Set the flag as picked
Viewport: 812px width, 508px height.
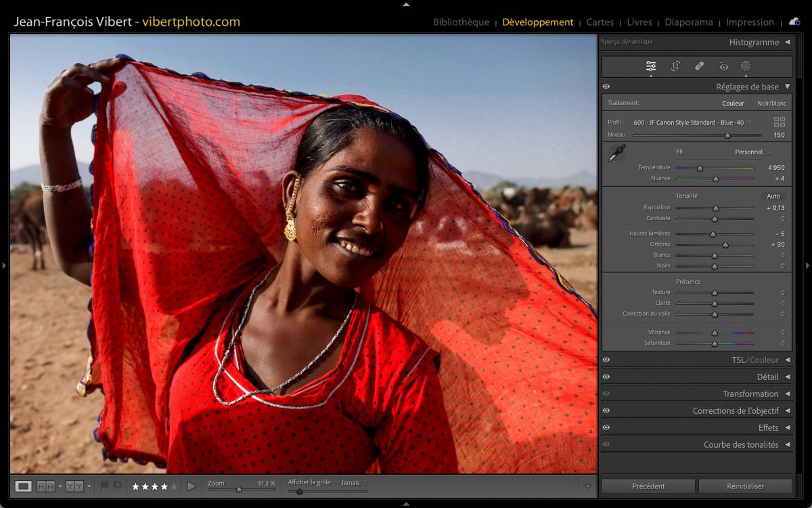105,486
